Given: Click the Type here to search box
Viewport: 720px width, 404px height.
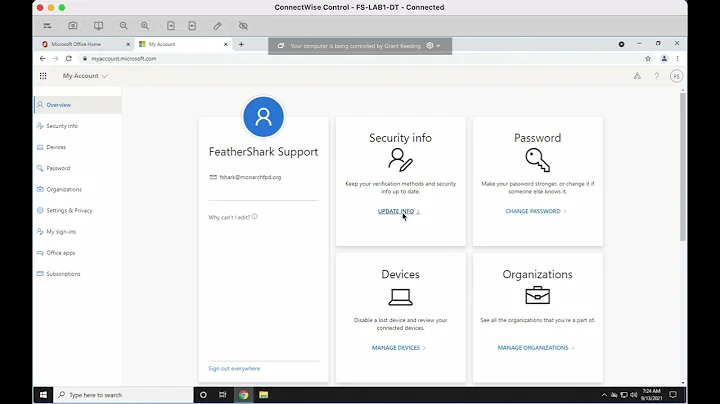Looking at the screenshot, I should 124,395.
